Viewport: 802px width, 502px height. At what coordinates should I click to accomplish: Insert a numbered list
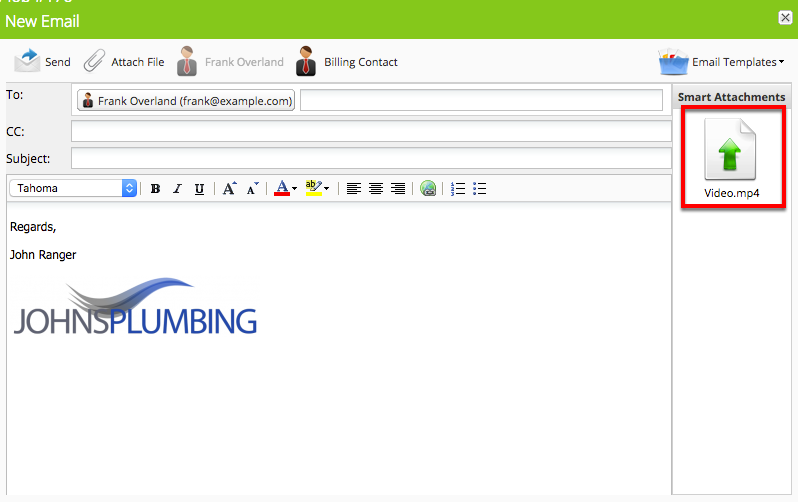[x=458, y=189]
